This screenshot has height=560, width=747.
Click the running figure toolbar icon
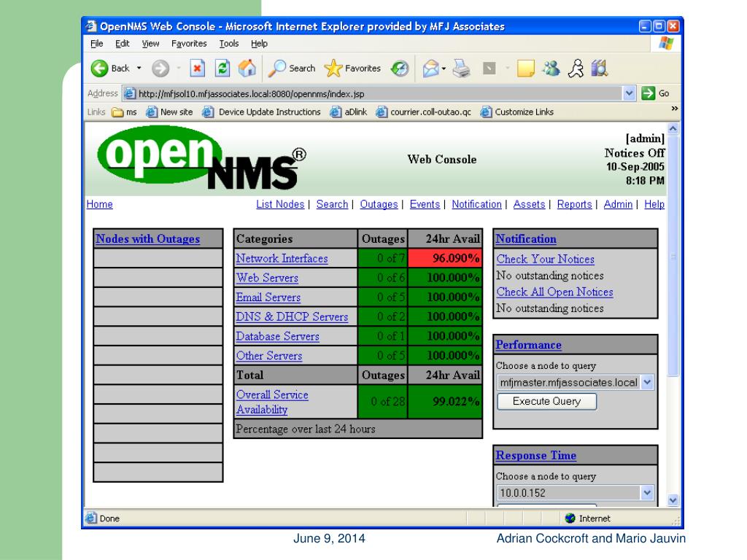[576, 69]
